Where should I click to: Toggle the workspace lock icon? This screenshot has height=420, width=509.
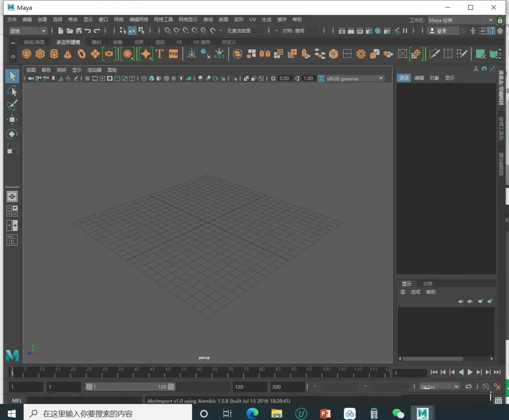tap(500, 20)
